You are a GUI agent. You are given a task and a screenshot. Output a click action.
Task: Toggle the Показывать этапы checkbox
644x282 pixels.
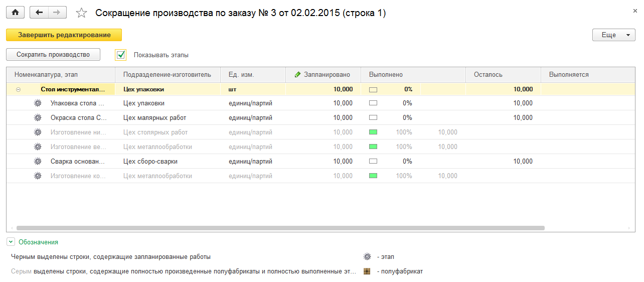click(120, 55)
